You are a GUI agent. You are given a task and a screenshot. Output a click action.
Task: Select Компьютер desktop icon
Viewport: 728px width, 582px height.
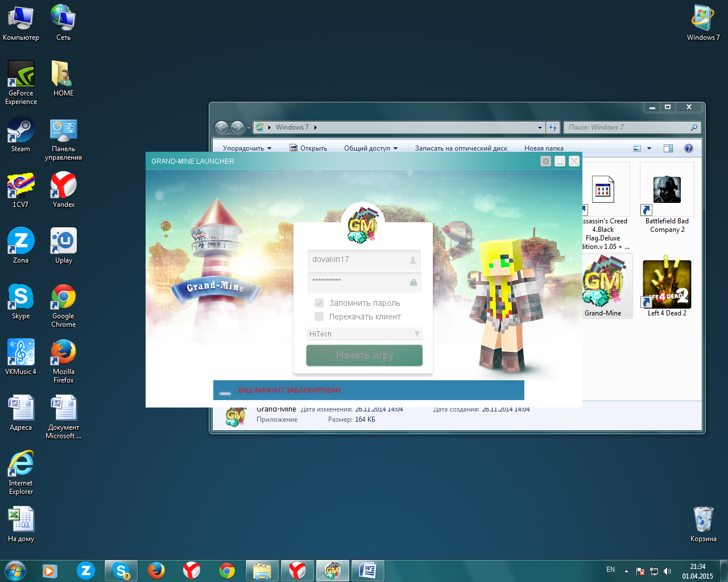(x=21, y=23)
